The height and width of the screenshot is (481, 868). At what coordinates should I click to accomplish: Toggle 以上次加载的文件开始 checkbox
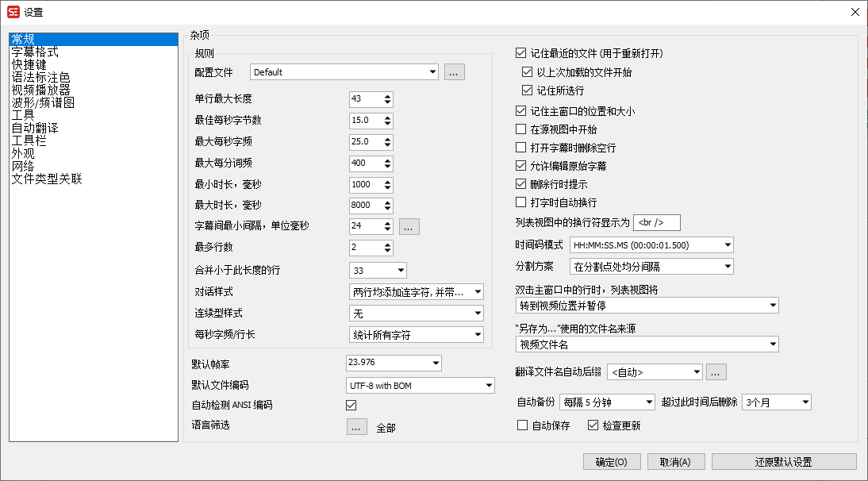click(527, 72)
